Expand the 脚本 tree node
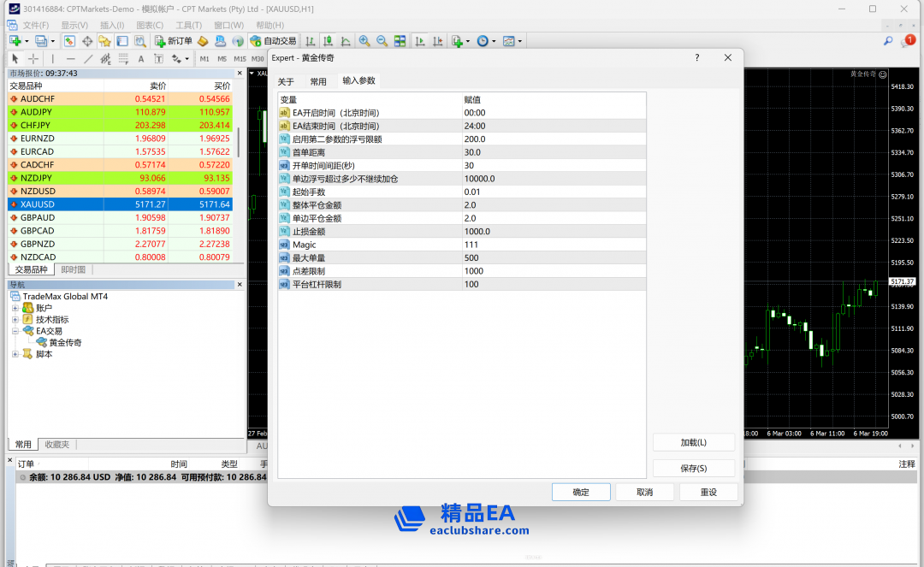Image resolution: width=924 pixels, height=567 pixels. pos(15,354)
